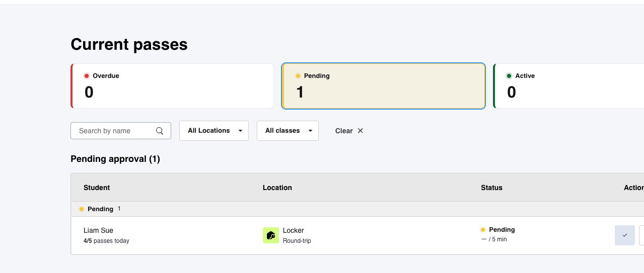Click the yellow dot in Status column
Screen dimensions: 644x273
[x=483, y=230]
